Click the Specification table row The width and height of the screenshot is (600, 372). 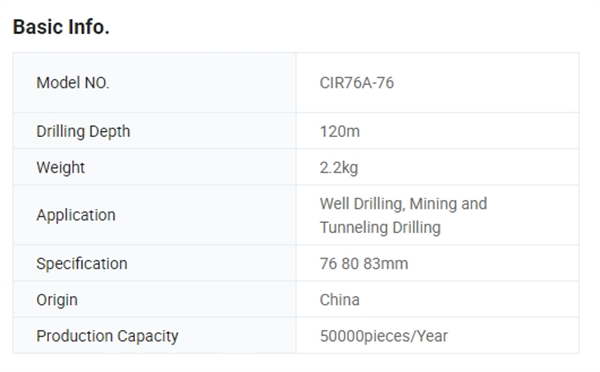pos(296,263)
